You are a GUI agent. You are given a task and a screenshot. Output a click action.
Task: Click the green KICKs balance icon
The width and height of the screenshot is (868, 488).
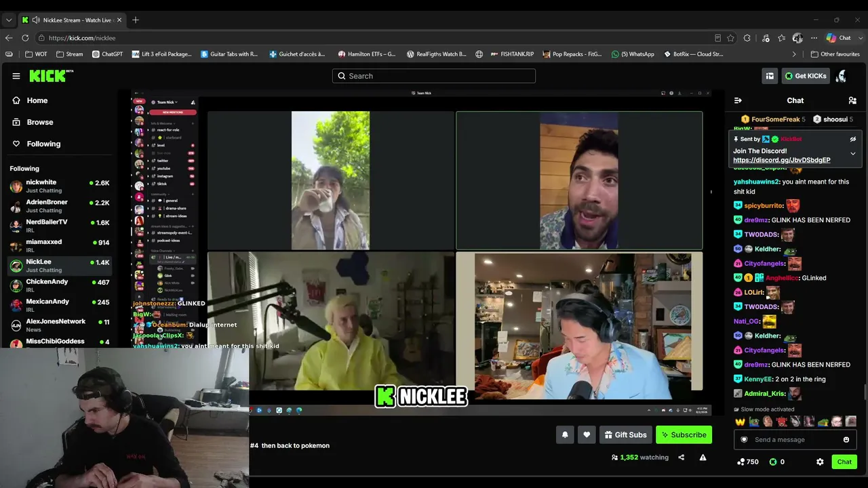772,462
